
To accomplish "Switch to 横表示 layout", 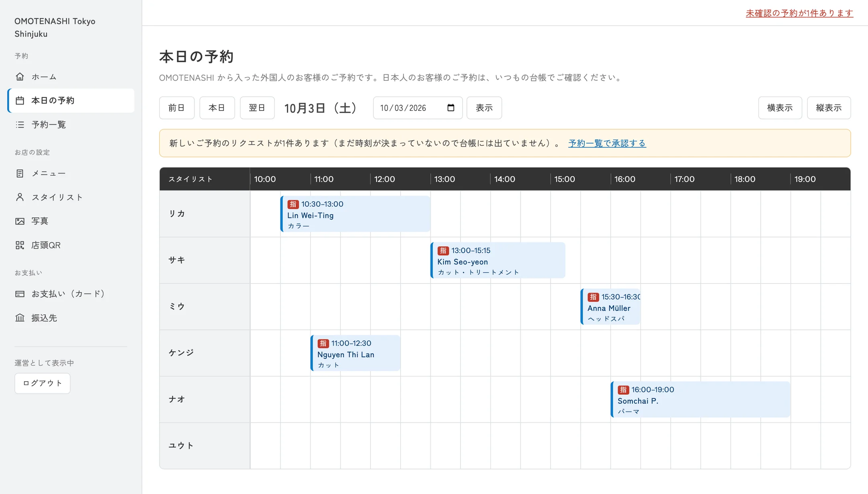I will [x=780, y=108].
